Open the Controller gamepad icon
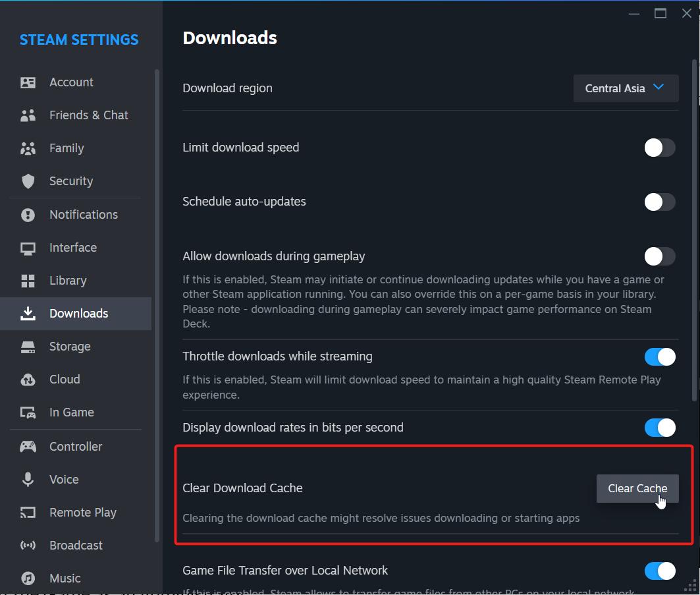Viewport: 700px width, 595px height. pyautogui.click(x=28, y=446)
